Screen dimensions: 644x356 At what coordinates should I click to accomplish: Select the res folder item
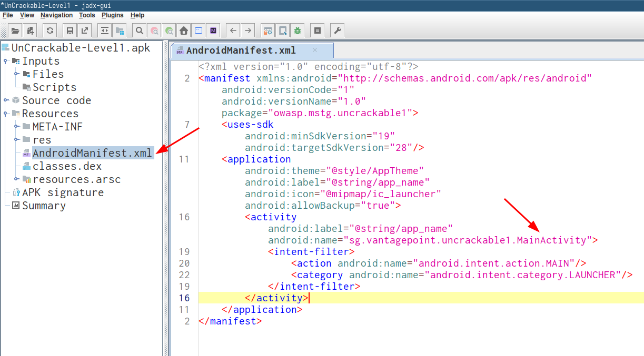click(42, 140)
